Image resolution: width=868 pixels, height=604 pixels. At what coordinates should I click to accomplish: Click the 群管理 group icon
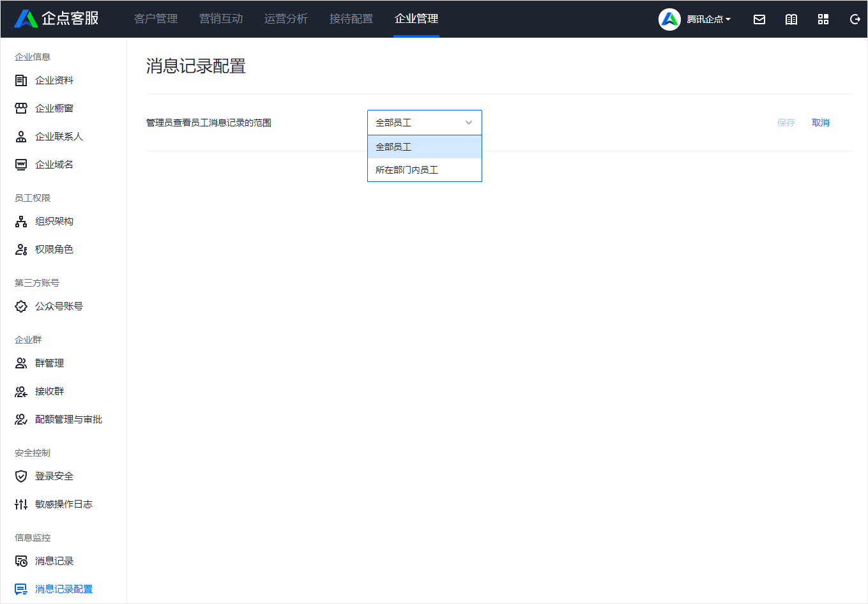pos(21,363)
